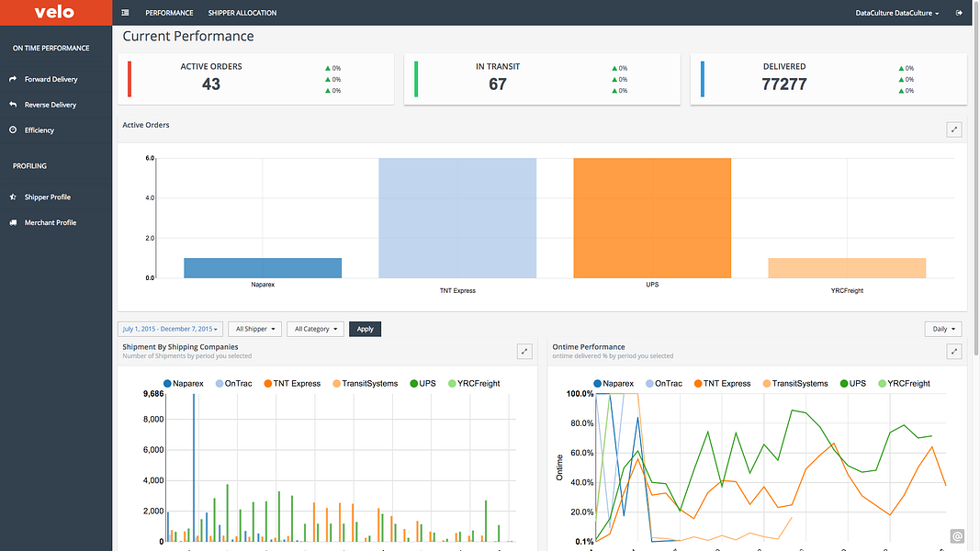Click ON TIME PERFORMANCE sidebar header

pos(51,48)
